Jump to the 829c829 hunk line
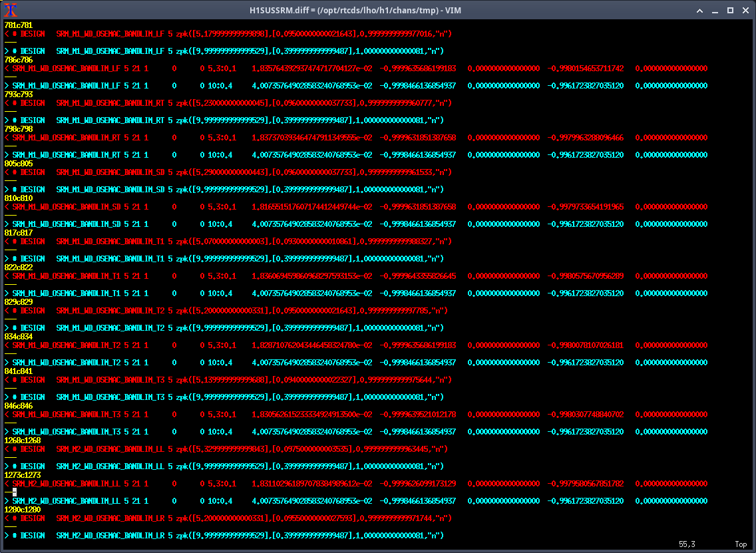756x553 pixels. pos(18,301)
